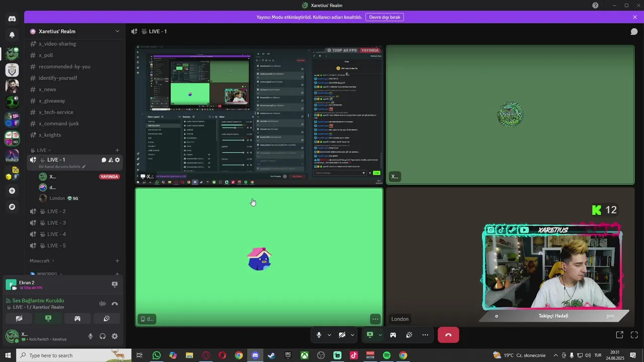This screenshot has width=644, height=362.
Task: Toggle microphone in bottom call controls
Action: pyautogui.click(x=319, y=335)
